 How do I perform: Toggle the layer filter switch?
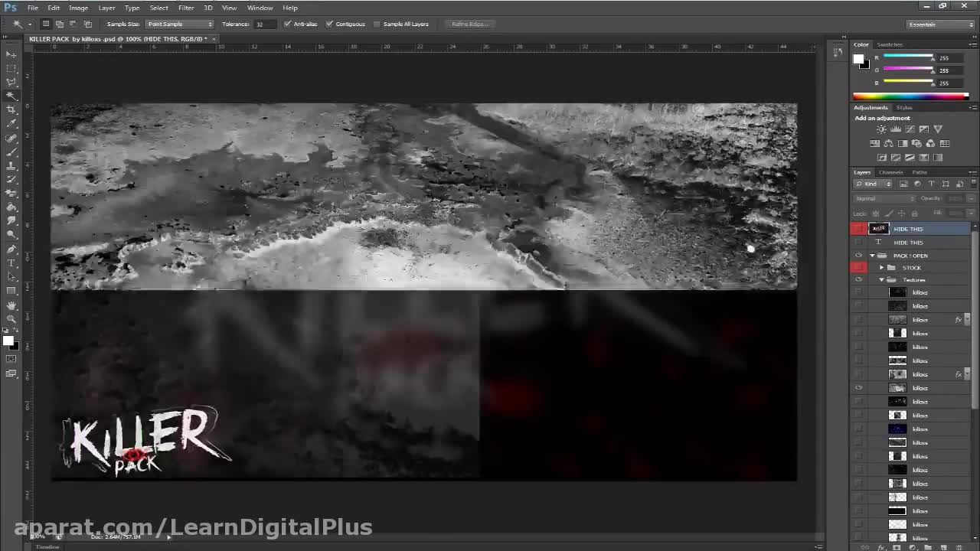[973, 184]
